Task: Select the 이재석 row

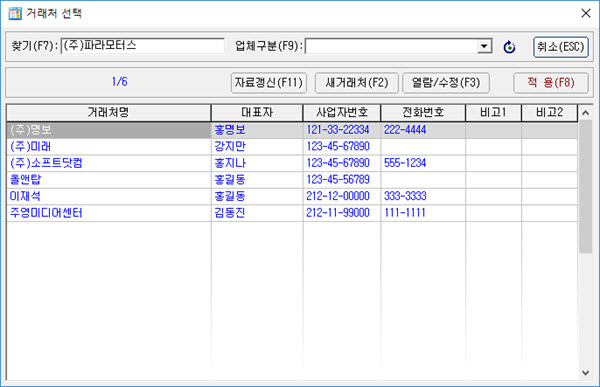Action: [x=292, y=196]
